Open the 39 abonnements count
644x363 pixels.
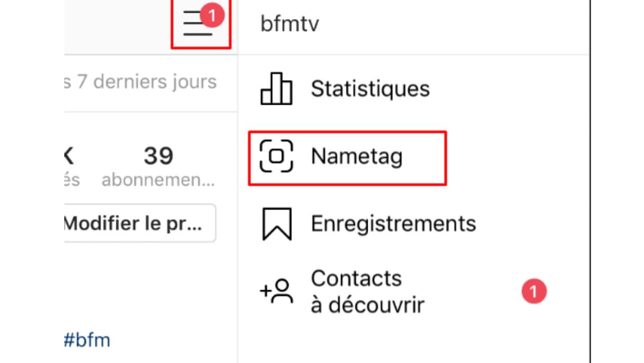tap(158, 156)
